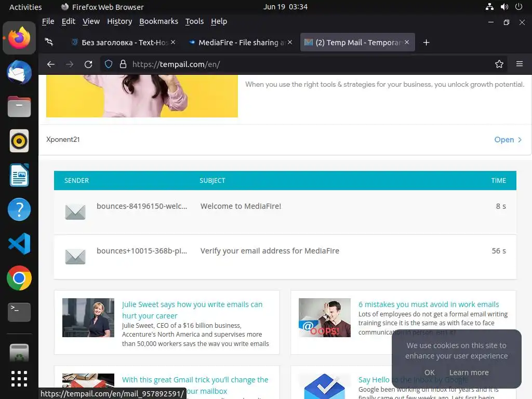Click the OOPS! email mistakes thumbnail
This screenshot has height=399, width=532.
click(x=324, y=317)
